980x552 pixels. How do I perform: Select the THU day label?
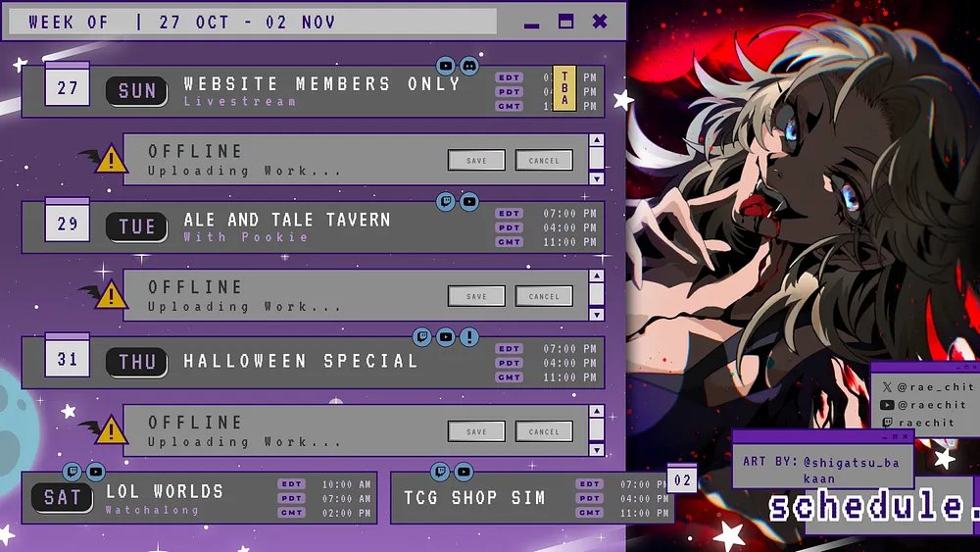click(136, 362)
